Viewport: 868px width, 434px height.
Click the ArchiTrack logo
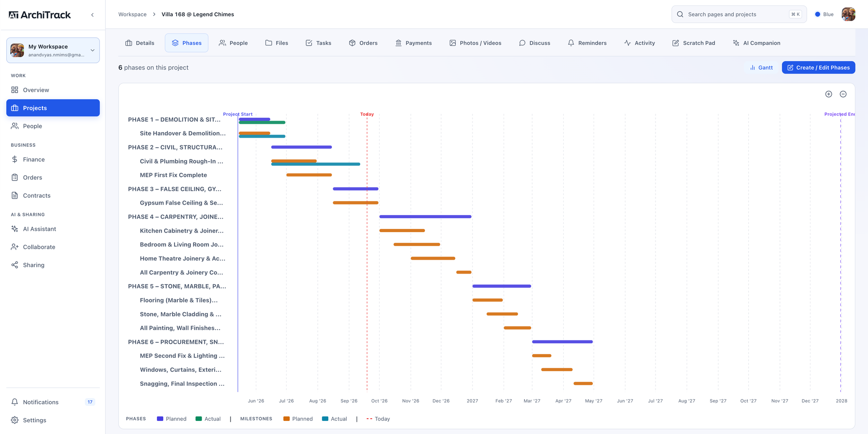(x=40, y=15)
